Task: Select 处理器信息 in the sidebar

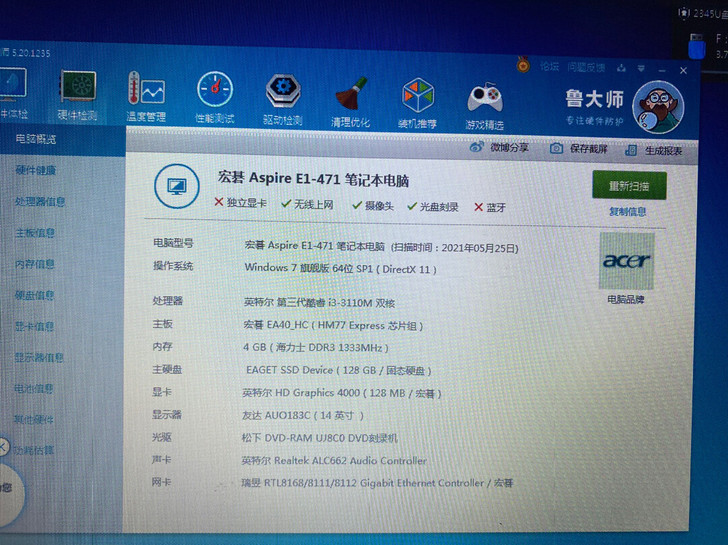Action: (40, 201)
